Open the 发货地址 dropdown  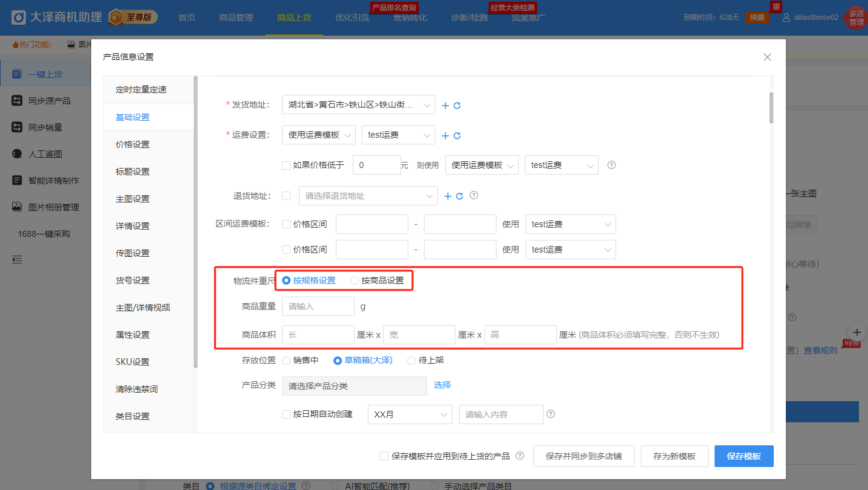click(x=358, y=105)
